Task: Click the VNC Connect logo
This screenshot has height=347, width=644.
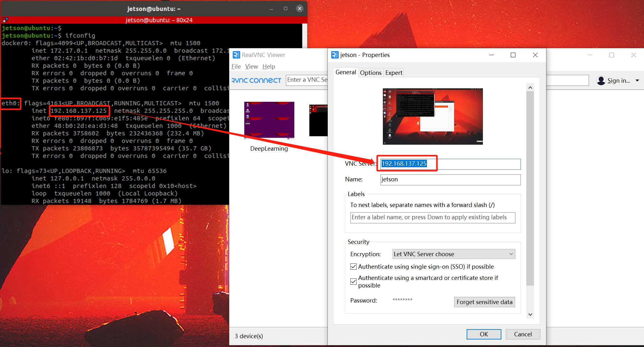Action: (x=256, y=80)
